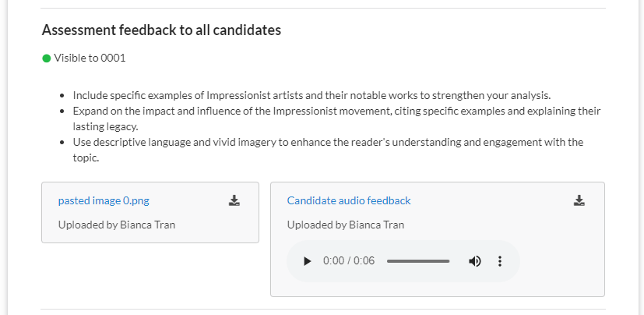
Task: Open the pasted image 0.png link
Action: pyautogui.click(x=104, y=200)
